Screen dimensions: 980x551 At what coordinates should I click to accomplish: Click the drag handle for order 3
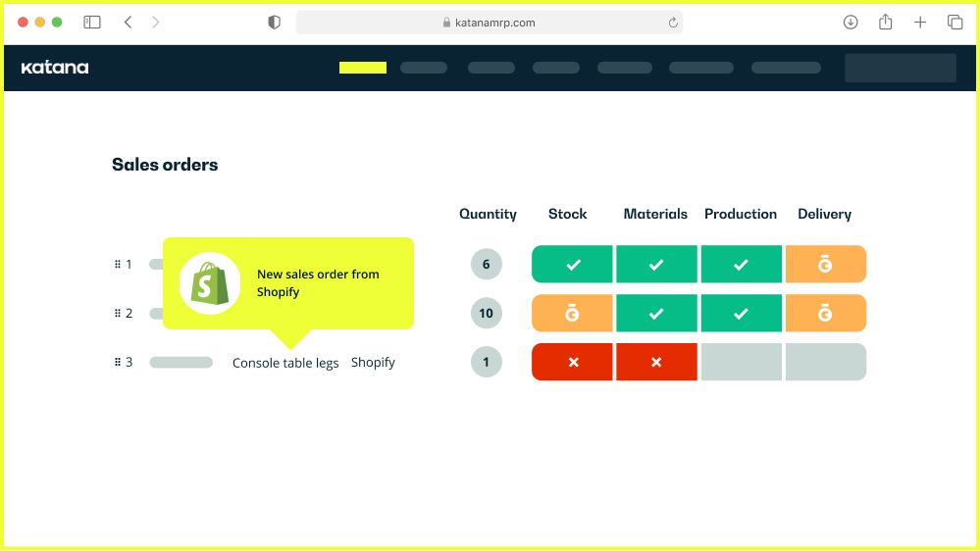pos(118,362)
